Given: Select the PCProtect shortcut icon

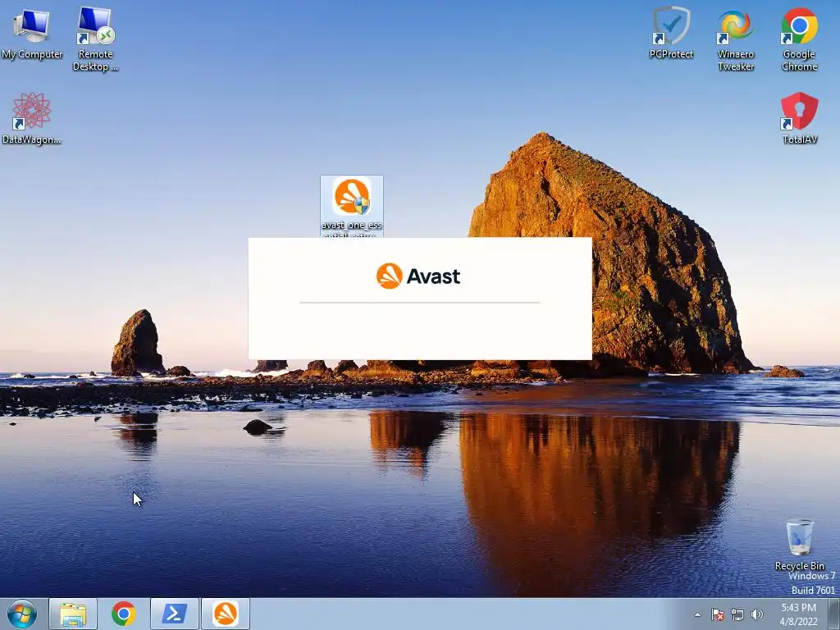Looking at the screenshot, I should pyautogui.click(x=671, y=33).
